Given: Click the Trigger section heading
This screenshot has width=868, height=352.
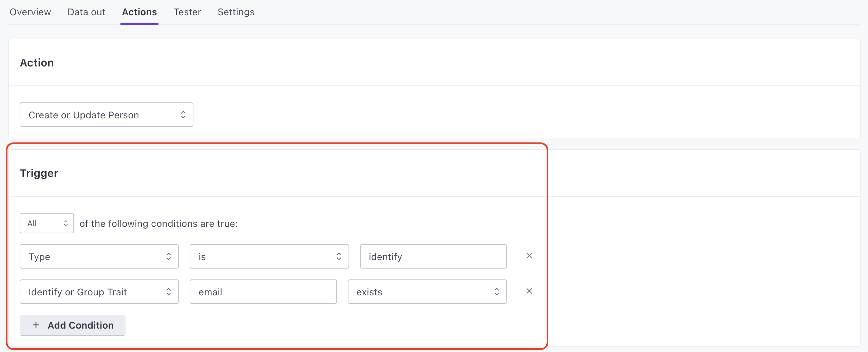Looking at the screenshot, I should (x=39, y=173).
